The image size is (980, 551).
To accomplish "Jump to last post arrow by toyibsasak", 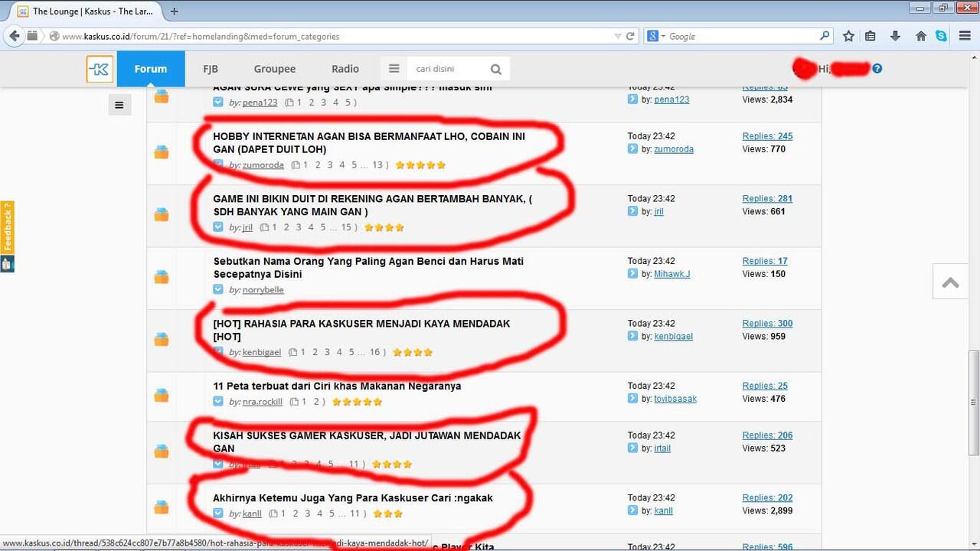I will coord(632,399).
